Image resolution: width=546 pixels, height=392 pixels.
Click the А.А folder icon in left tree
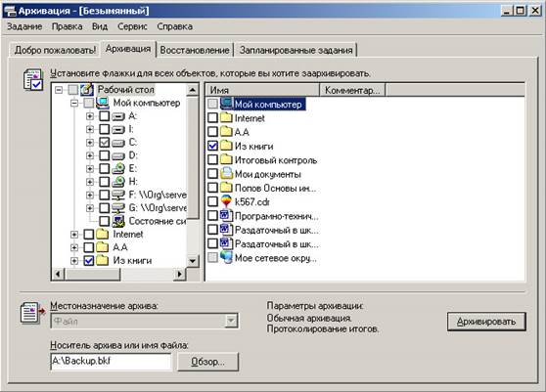(x=103, y=247)
